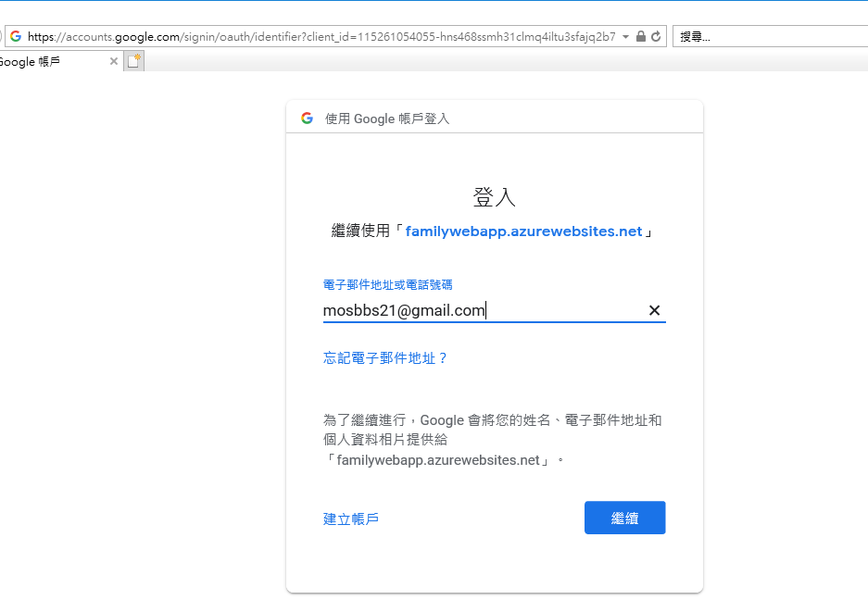The image size is (868, 600).
Task: Click in the browser search box
Action: pyautogui.click(x=771, y=36)
